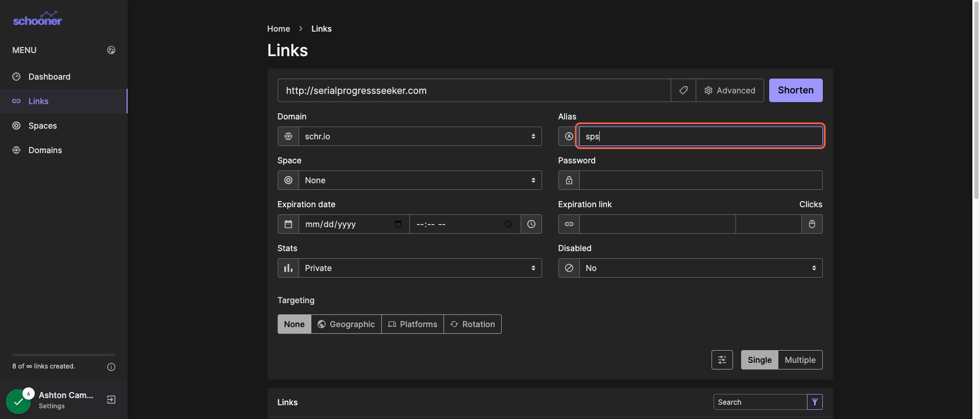This screenshot has height=419, width=980.
Task: Switch to Multiple links mode
Action: coord(800,360)
